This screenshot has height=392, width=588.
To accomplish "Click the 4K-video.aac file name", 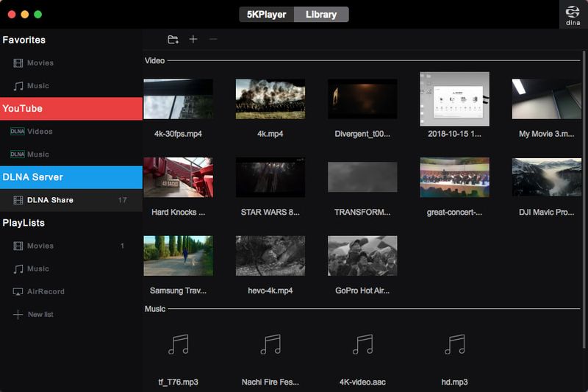I will (362, 382).
